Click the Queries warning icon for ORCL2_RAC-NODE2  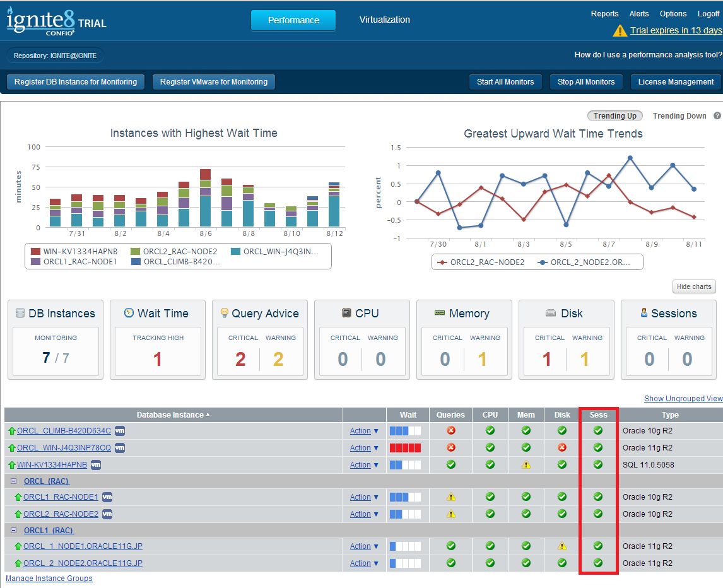[451, 514]
